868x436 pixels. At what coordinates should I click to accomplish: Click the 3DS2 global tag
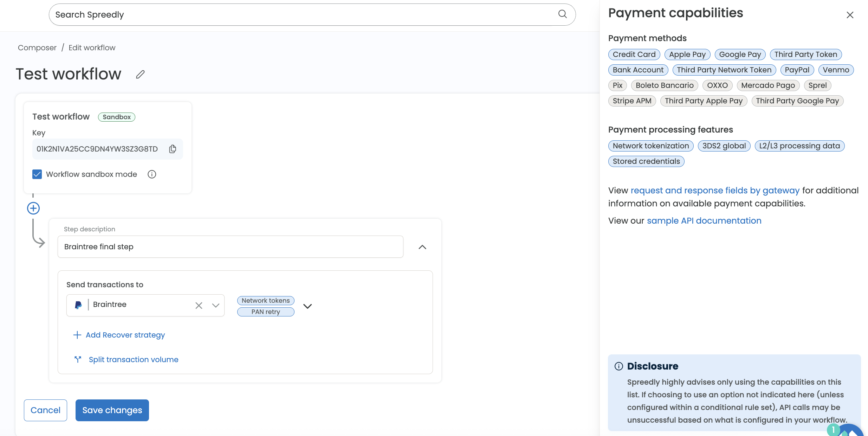tap(724, 146)
